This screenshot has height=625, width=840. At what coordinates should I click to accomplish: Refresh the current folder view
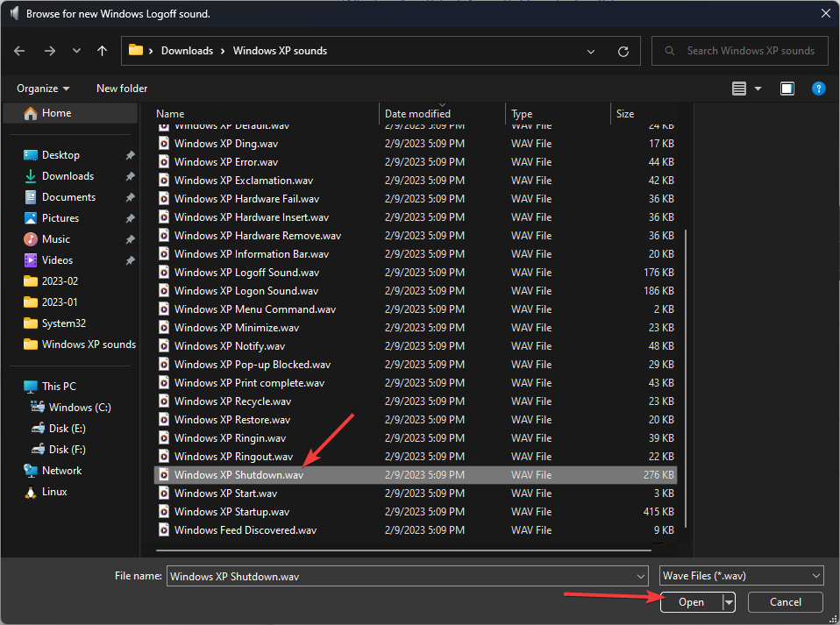(x=623, y=52)
